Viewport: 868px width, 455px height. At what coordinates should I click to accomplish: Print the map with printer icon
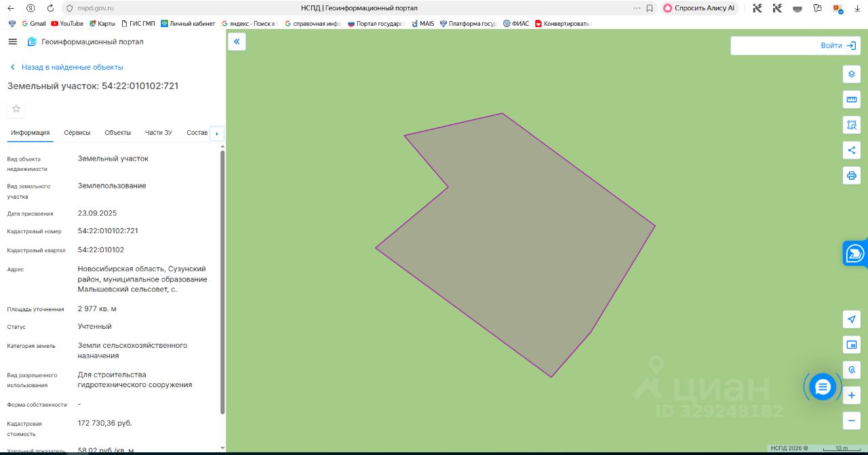(x=852, y=176)
